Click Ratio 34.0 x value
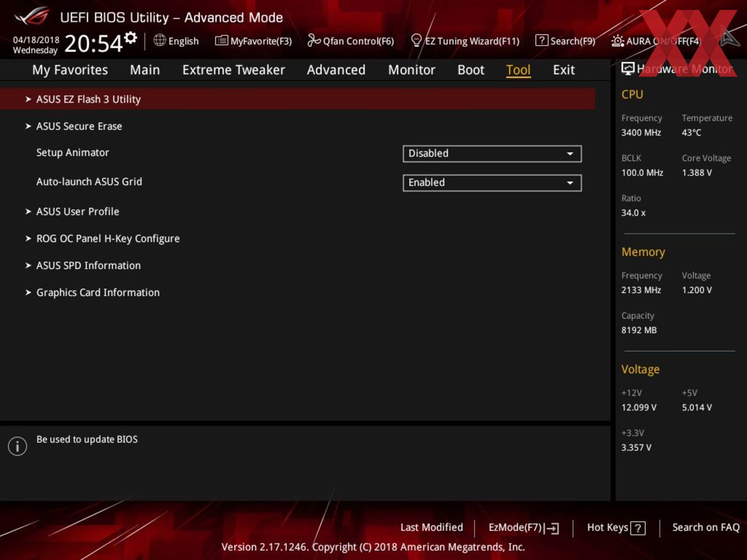Image resolution: width=747 pixels, height=560 pixels. coord(633,212)
